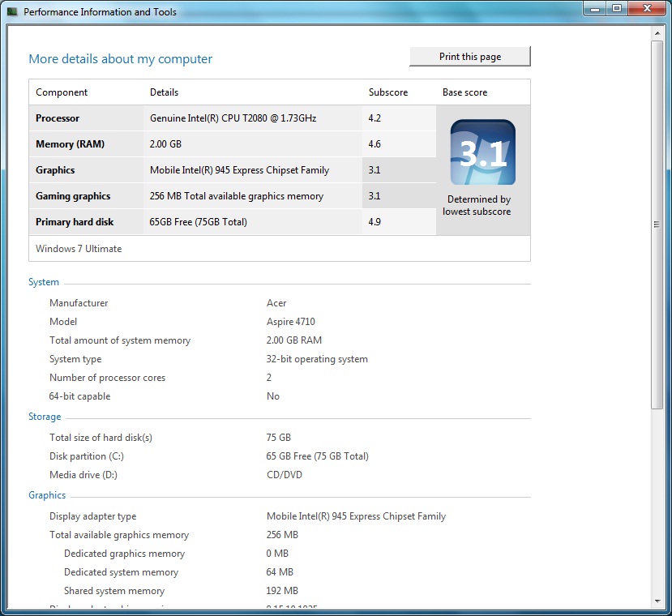The width and height of the screenshot is (672, 616).
Task: Click the Media drive (D:) label
Action: pyautogui.click(x=83, y=475)
